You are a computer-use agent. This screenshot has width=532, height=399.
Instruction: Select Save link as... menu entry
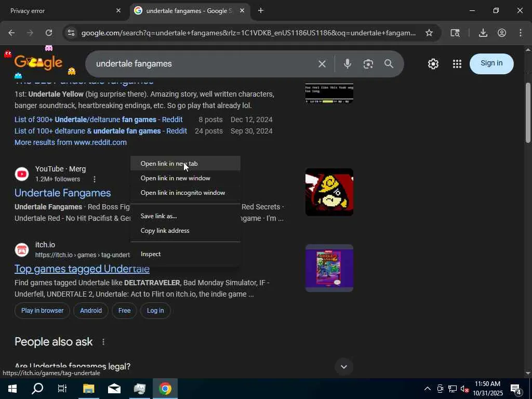click(x=185, y=216)
